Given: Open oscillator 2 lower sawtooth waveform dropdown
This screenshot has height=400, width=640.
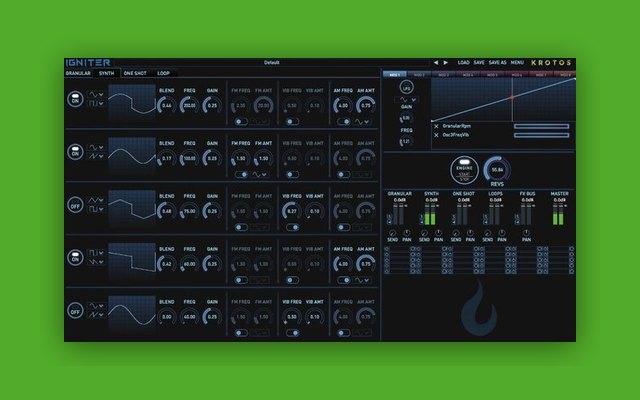Looking at the screenshot, I should tap(96, 156).
